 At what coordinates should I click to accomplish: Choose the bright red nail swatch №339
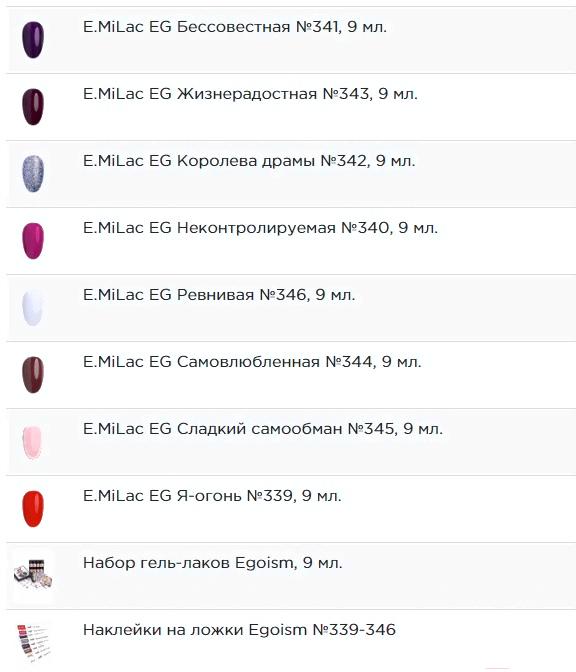point(33,509)
